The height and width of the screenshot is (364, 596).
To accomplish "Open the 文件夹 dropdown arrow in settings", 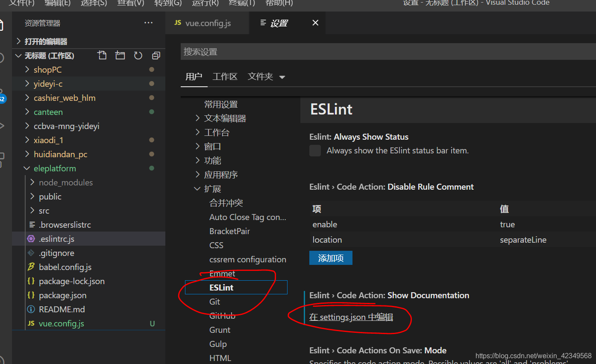I will (282, 77).
